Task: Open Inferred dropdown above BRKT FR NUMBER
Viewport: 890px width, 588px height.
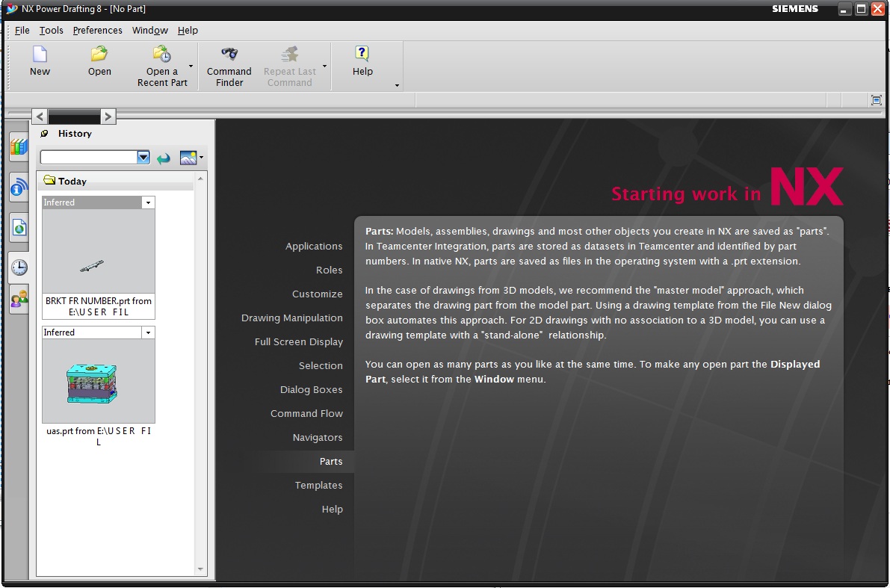Action: 148,202
